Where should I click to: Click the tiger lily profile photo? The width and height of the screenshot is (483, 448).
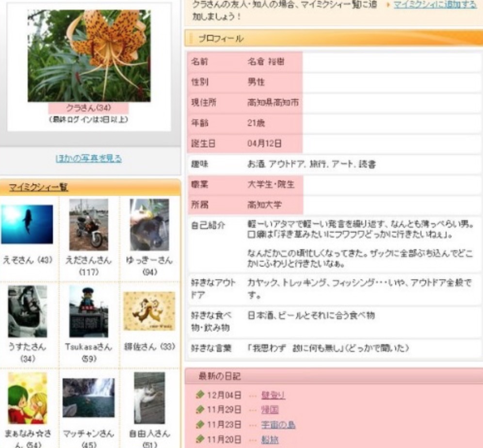click(89, 55)
